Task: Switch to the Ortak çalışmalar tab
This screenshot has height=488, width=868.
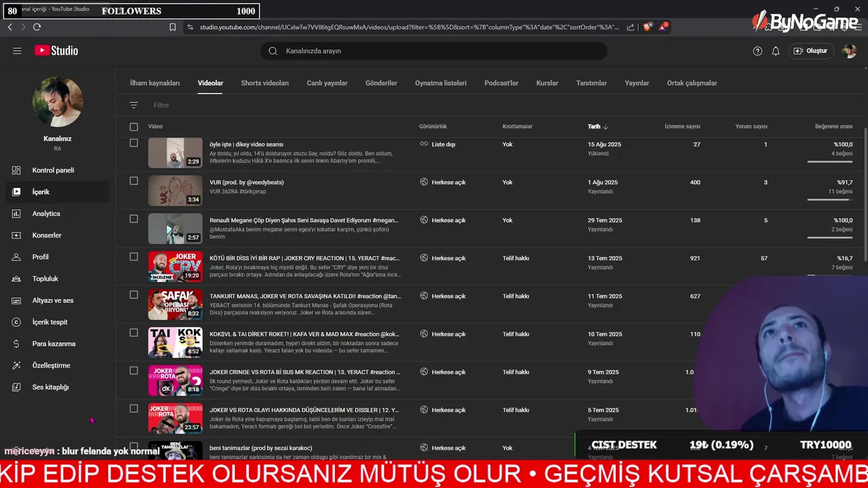Action: (692, 83)
